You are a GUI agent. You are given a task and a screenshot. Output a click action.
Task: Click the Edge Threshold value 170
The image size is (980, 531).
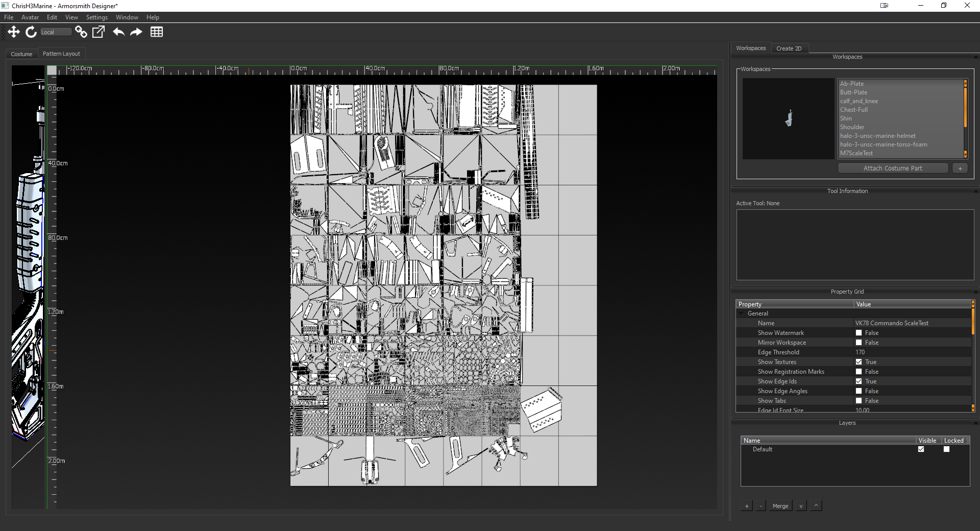pos(912,352)
